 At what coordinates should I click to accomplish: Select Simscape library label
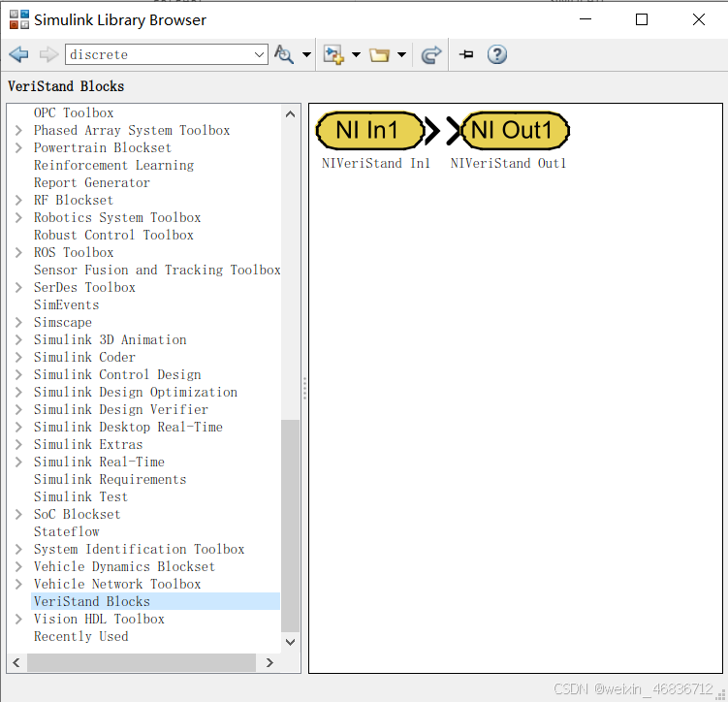click(63, 322)
